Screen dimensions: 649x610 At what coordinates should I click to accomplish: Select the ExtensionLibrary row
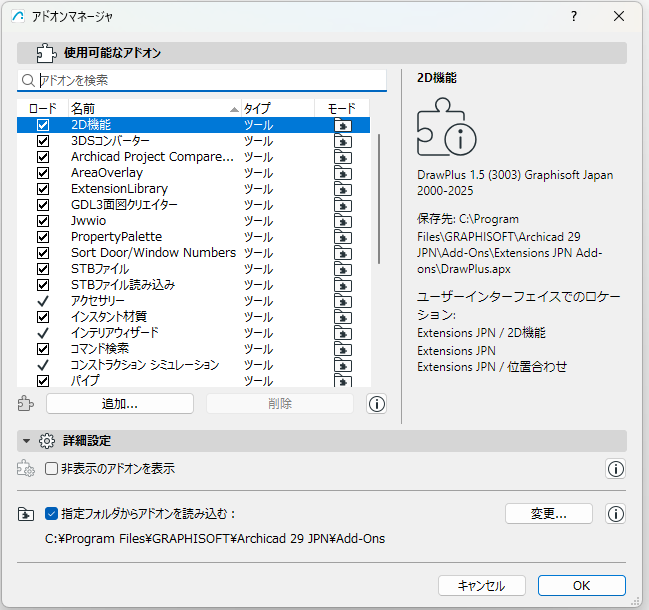[x=193, y=189]
